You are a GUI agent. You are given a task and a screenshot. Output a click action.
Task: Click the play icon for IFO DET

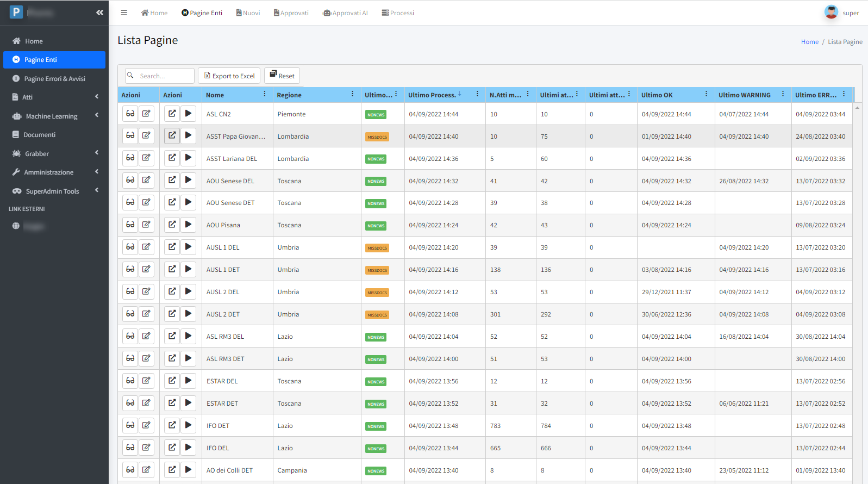pyautogui.click(x=188, y=425)
